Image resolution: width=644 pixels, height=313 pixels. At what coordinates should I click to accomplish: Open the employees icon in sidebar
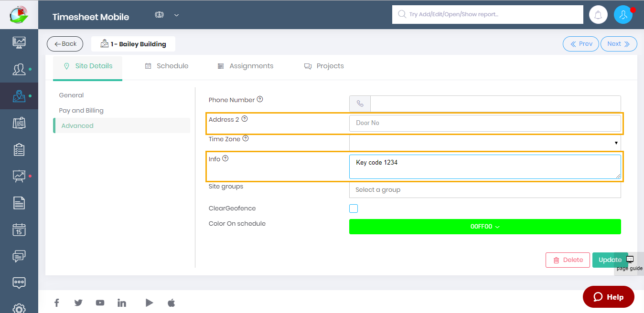(x=19, y=69)
